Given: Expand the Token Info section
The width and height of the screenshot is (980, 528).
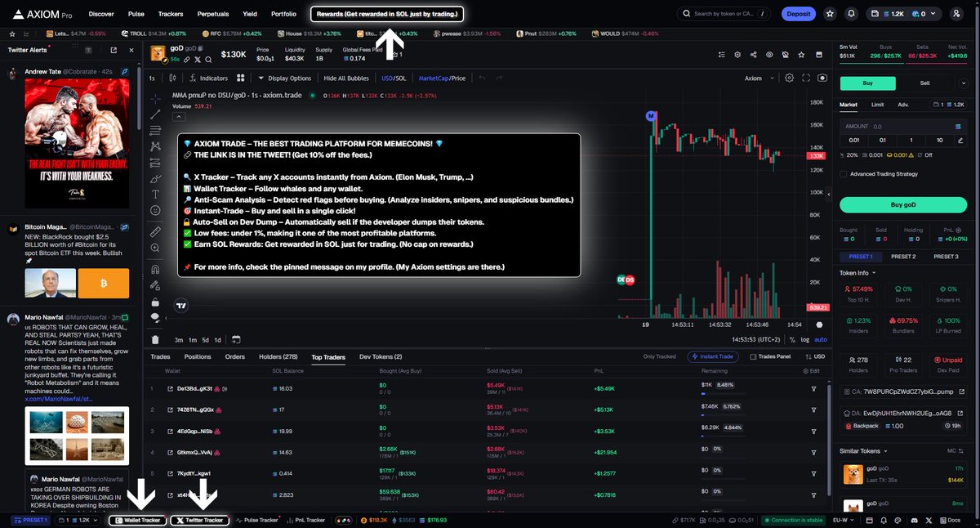Looking at the screenshot, I should (x=857, y=272).
